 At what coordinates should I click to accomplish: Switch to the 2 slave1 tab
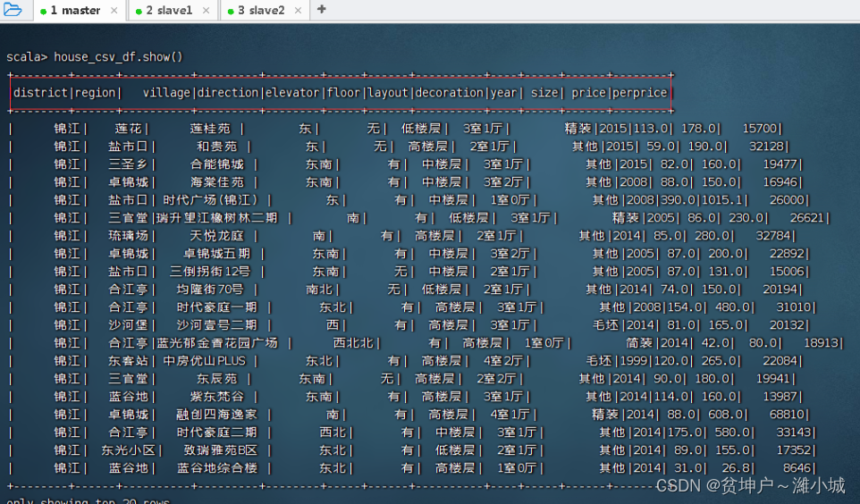pos(169,11)
